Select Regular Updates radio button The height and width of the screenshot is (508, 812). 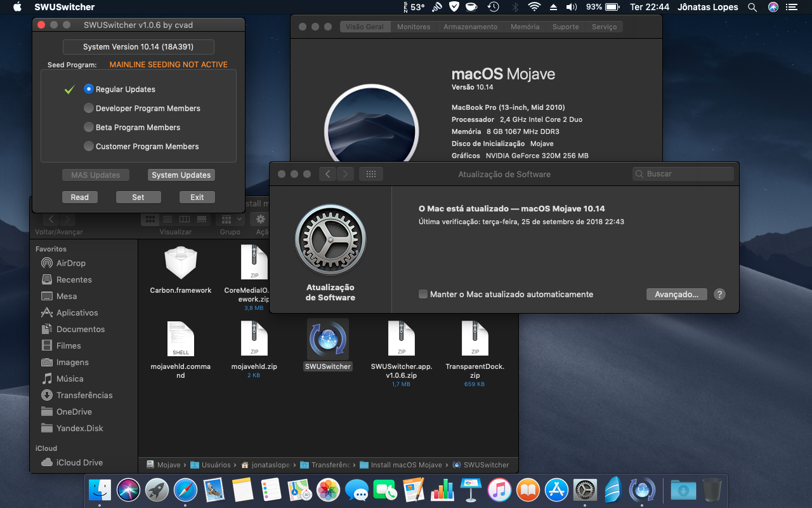point(89,90)
